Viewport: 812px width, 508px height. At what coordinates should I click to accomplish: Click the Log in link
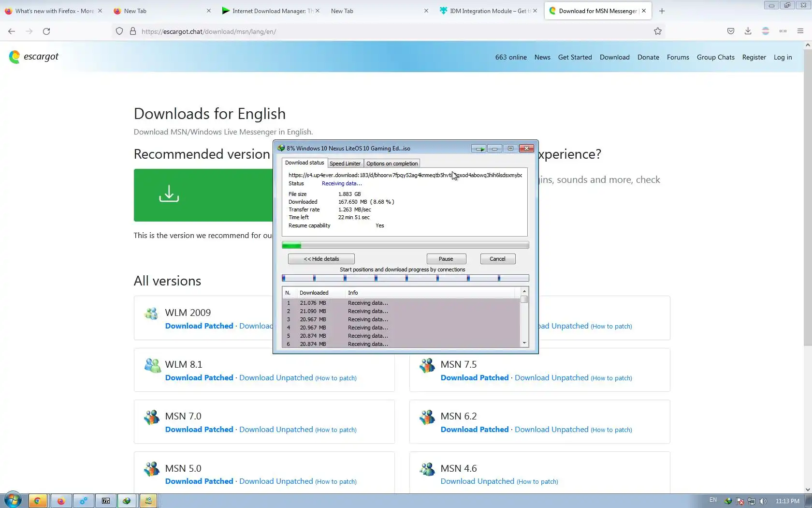pos(783,57)
